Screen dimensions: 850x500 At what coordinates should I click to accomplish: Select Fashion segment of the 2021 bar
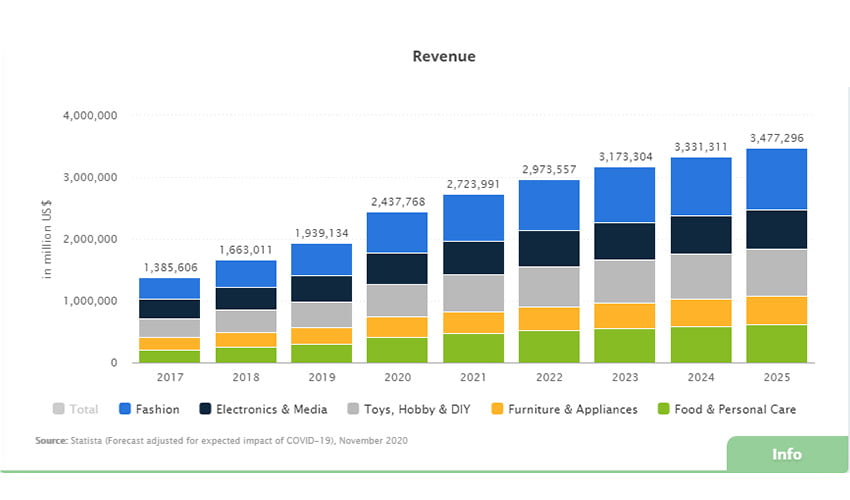(x=473, y=218)
